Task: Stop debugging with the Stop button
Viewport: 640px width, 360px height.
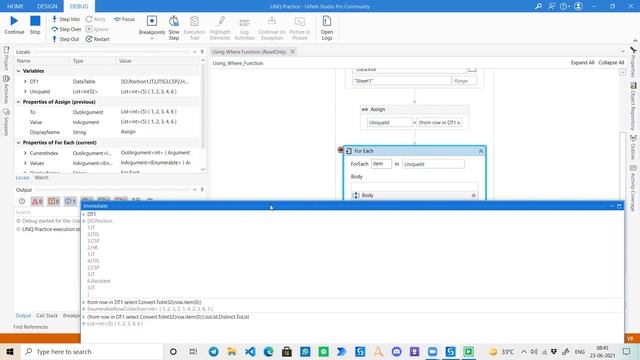Action: tap(35, 21)
